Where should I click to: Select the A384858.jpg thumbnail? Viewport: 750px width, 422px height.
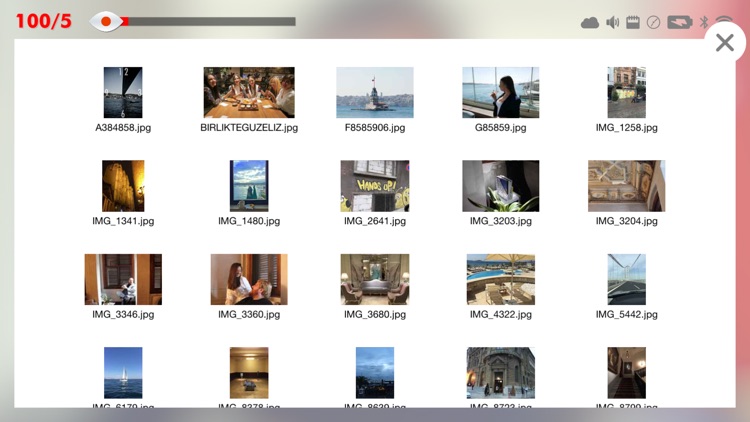click(x=123, y=93)
